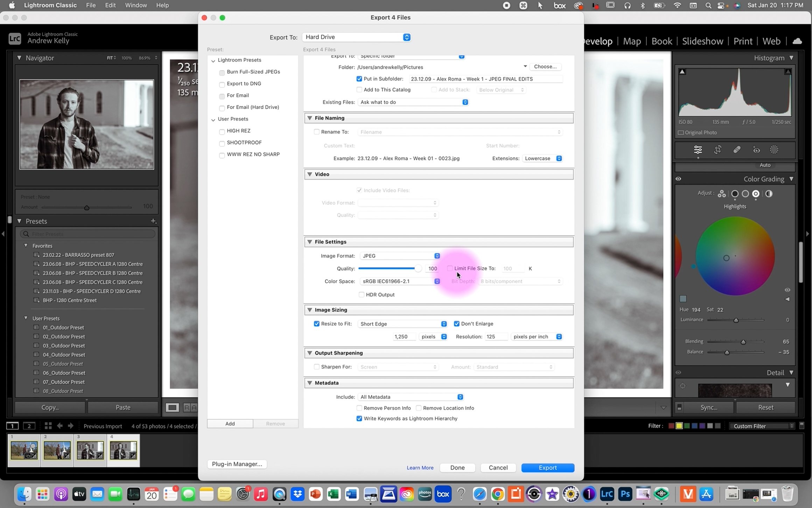Screen dimensions: 812x508
Task: Open the Color Space dropdown
Action: click(400, 281)
